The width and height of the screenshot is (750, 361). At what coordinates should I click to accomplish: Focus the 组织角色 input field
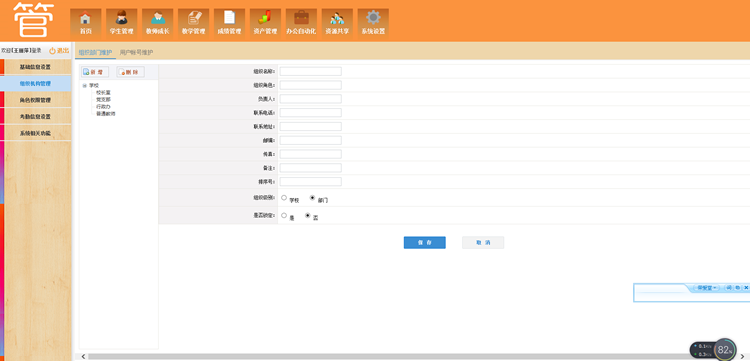tap(310, 85)
